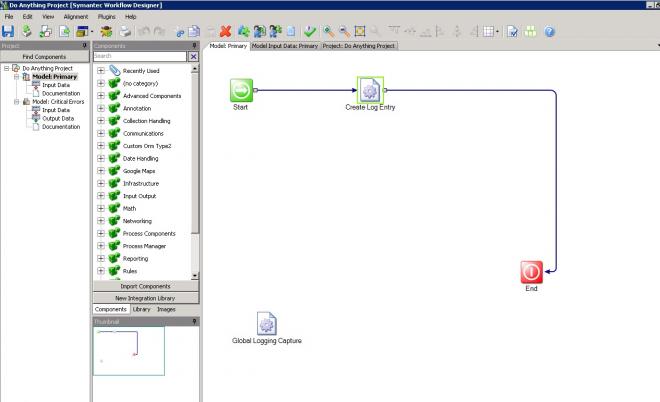Viewport: 660px width, 402px height.
Task: Collapse the Do Anything Project tree node
Action: click(6, 68)
